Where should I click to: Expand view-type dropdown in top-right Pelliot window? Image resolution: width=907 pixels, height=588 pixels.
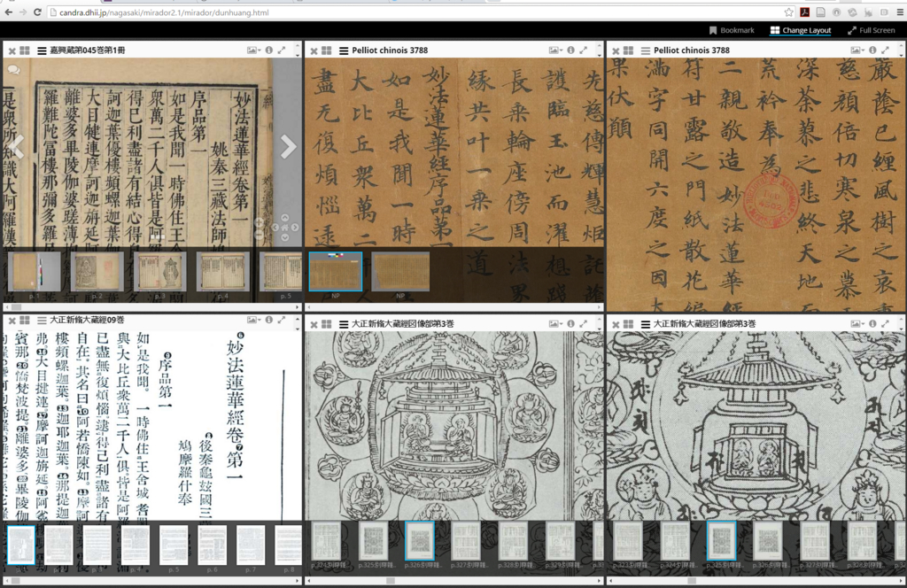pyautogui.click(x=857, y=50)
